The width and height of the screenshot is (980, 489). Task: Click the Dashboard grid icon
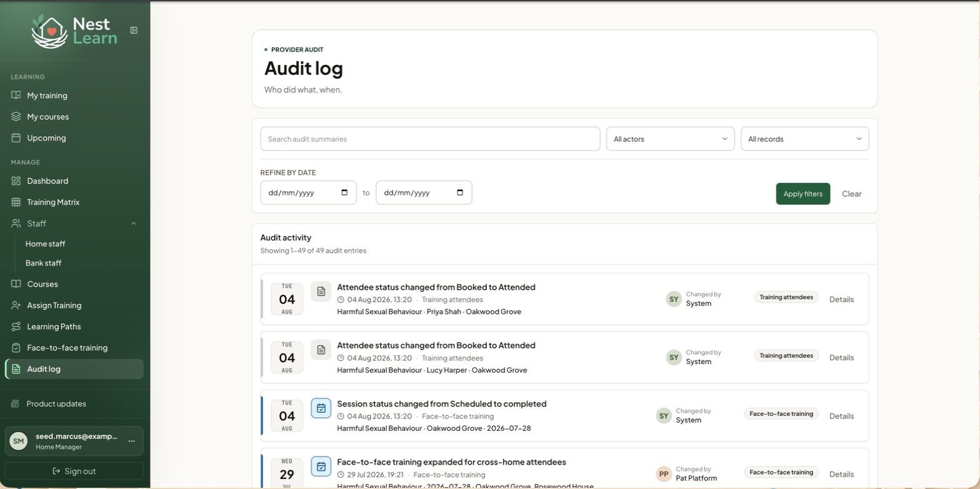coord(16,181)
